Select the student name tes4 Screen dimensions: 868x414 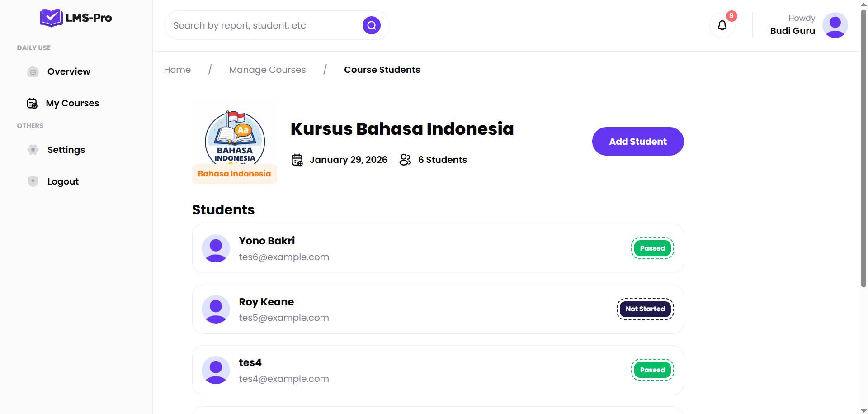[x=250, y=362]
